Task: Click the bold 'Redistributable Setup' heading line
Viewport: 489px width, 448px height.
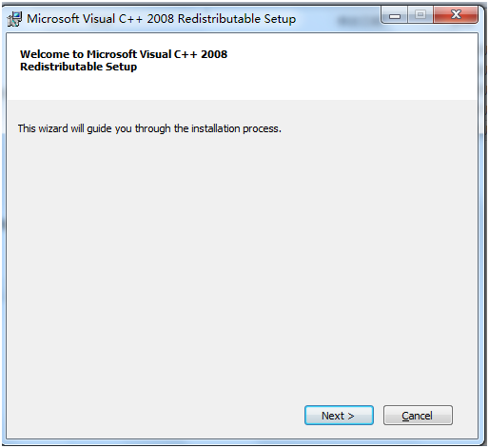Action: point(78,67)
